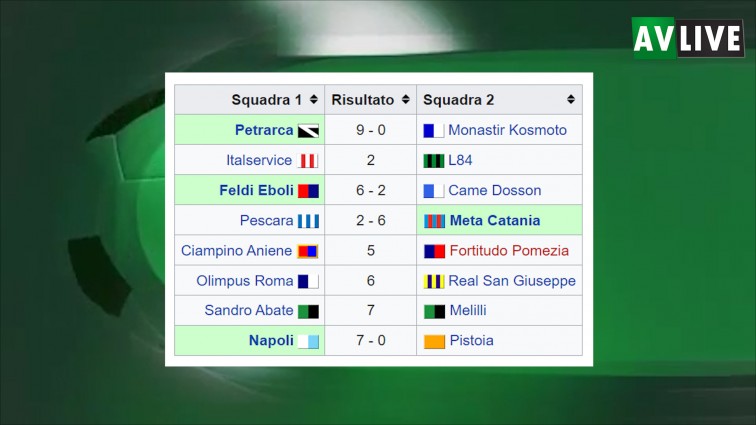Click the Meta Catania flag icon
This screenshot has width=756, height=425.
pyautogui.click(x=434, y=221)
